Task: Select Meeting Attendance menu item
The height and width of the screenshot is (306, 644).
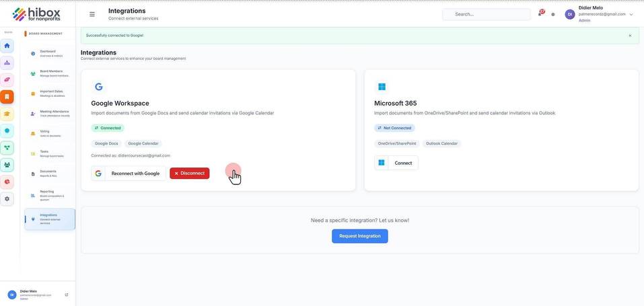Action: coord(49,114)
